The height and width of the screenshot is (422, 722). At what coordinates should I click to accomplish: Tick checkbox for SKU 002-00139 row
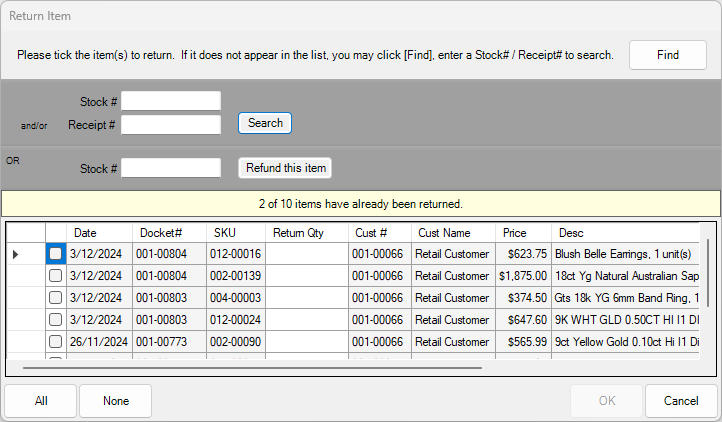click(56, 276)
